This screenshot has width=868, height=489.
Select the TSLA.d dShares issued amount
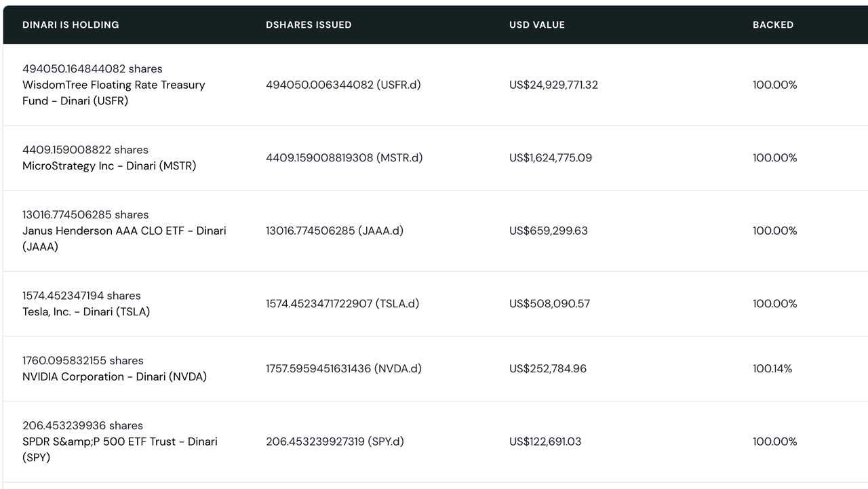tap(342, 304)
